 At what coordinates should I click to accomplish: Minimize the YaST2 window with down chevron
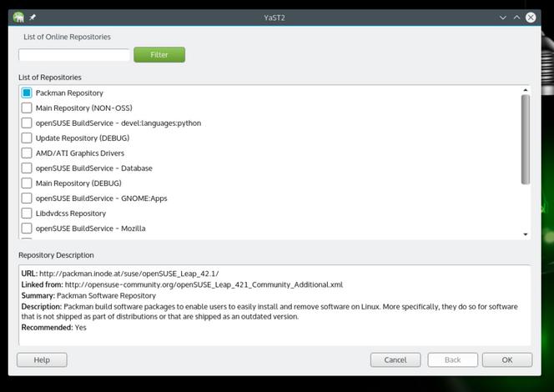[503, 18]
